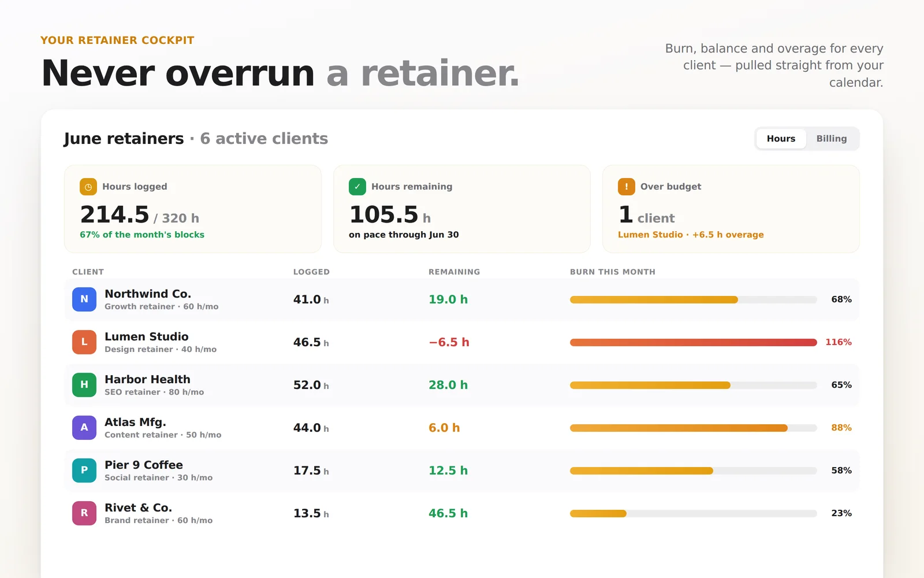
Task: Click Rivet & Co. 46.5 h remaining value
Action: tap(448, 513)
